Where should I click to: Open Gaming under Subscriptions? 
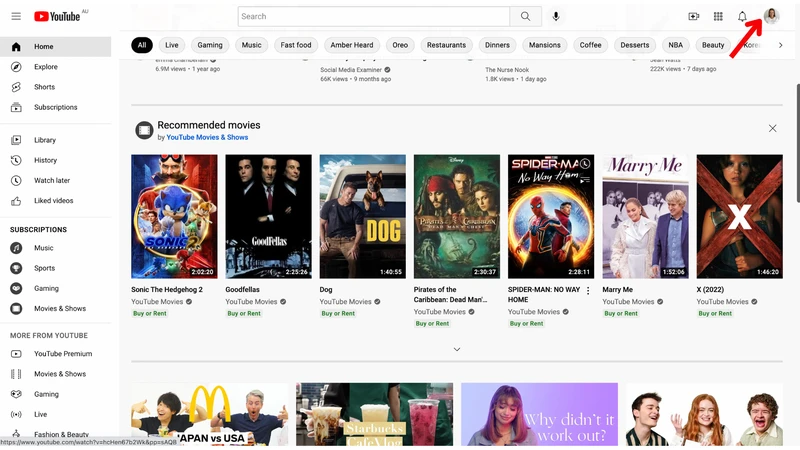[x=56, y=288]
